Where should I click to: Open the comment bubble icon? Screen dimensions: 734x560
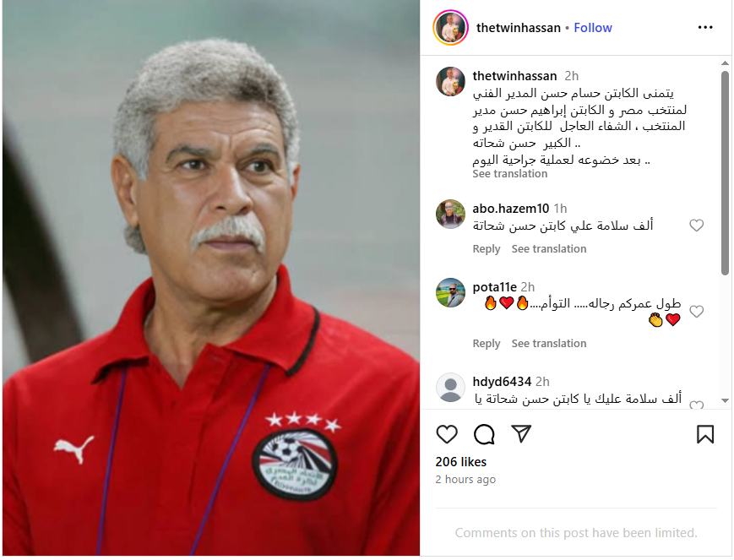click(x=484, y=434)
